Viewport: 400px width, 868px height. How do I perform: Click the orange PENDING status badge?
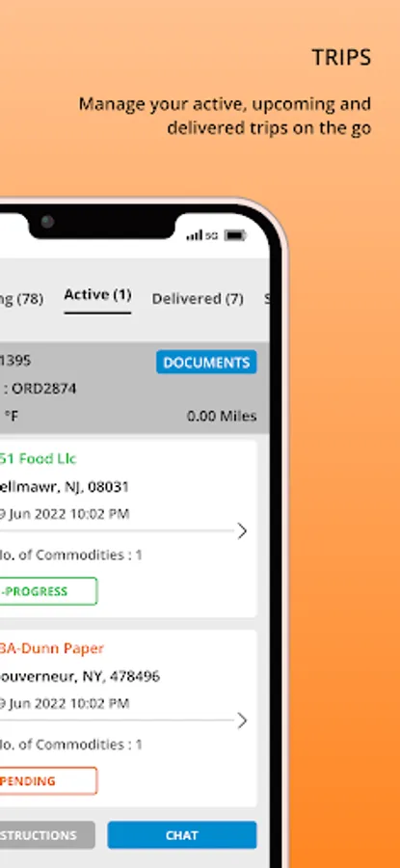tap(48, 780)
